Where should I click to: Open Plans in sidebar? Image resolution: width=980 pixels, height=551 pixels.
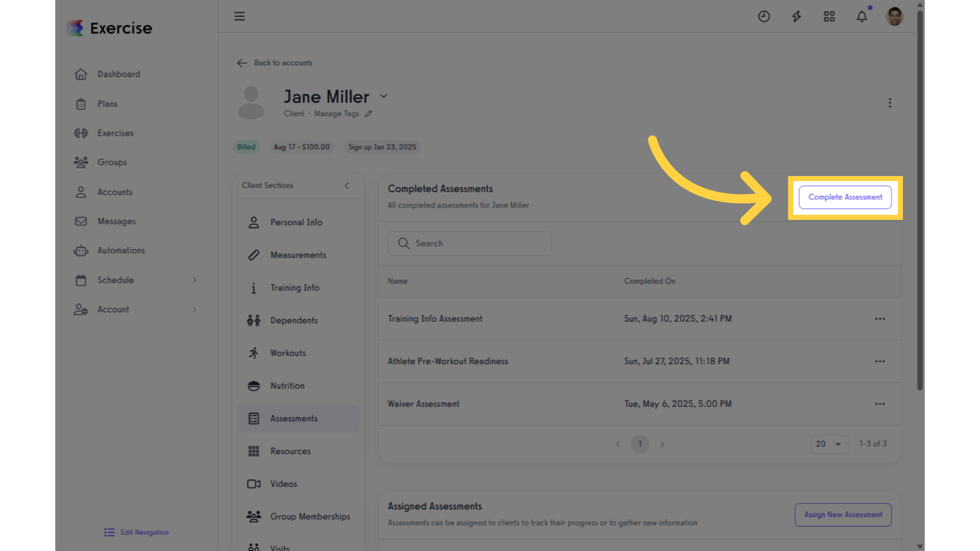tap(107, 104)
